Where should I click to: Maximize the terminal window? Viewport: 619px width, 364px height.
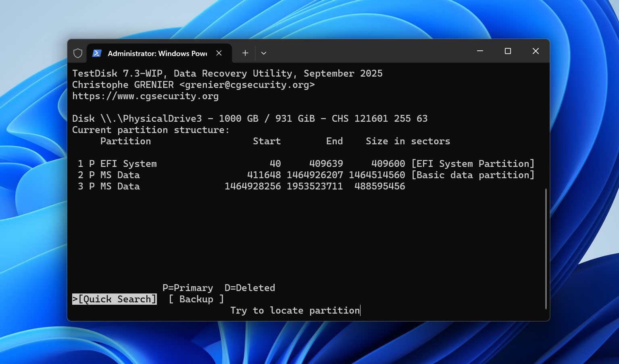point(508,51)
